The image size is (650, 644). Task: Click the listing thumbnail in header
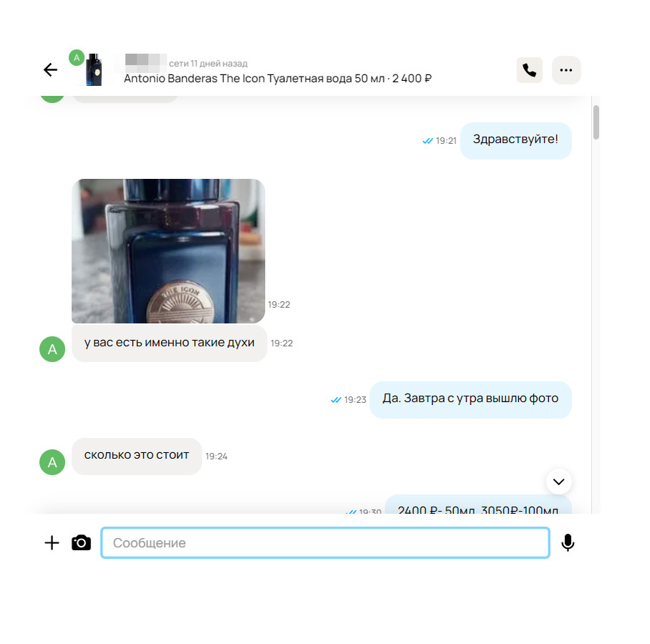pos(94,69)
